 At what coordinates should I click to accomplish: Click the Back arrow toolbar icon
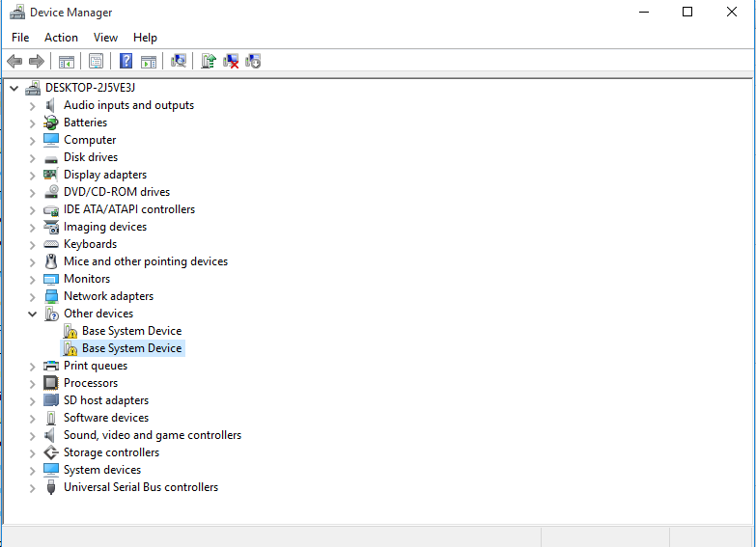(14, 61)
